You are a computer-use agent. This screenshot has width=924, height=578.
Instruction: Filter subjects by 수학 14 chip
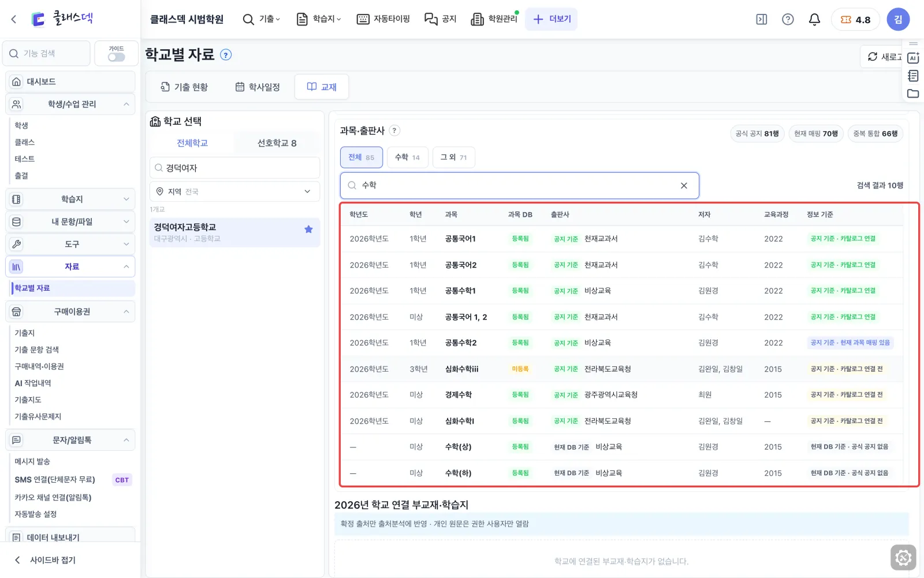coord(407,157)
